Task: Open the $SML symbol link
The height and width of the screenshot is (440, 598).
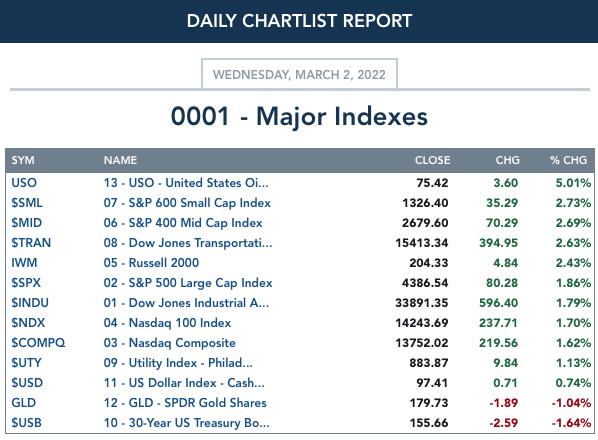Action: tap(27, 202)
